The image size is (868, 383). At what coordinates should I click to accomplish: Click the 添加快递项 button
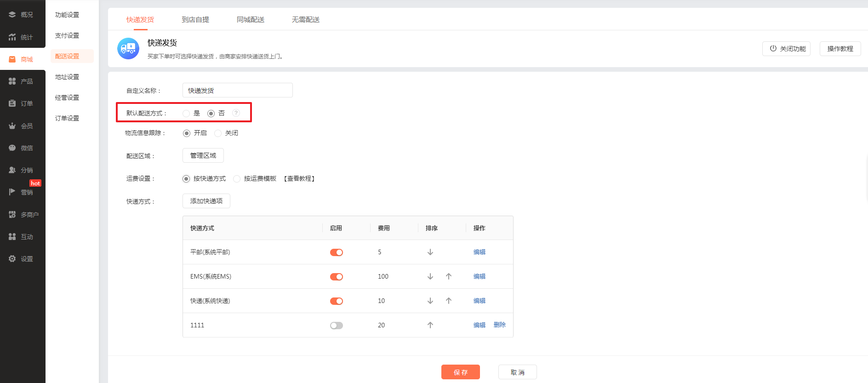[x=206, y=201]
